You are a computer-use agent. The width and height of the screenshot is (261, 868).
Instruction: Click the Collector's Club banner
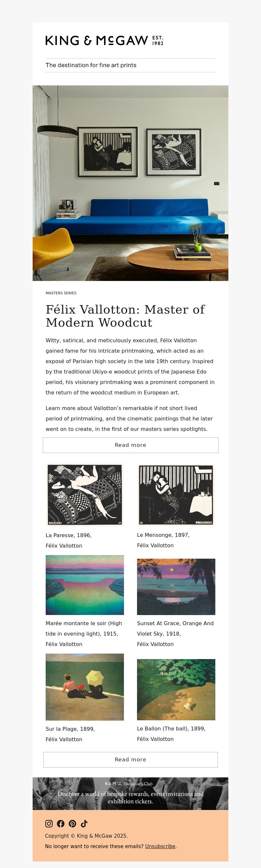[x=130, y=794]
